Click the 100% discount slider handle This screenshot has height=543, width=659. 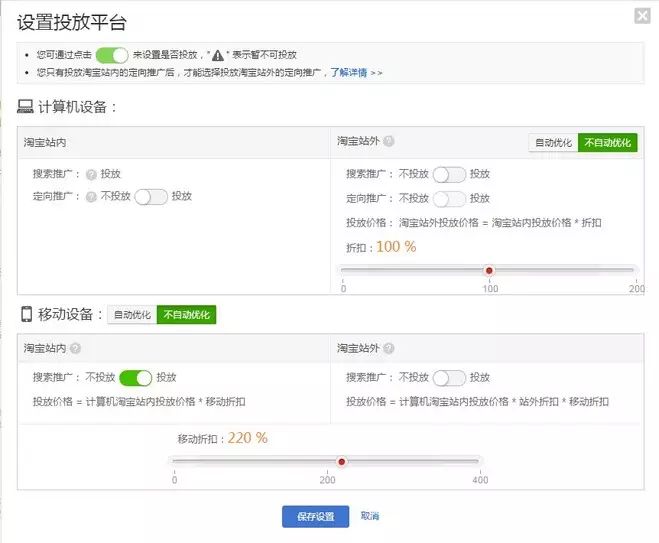coord(489,271)
